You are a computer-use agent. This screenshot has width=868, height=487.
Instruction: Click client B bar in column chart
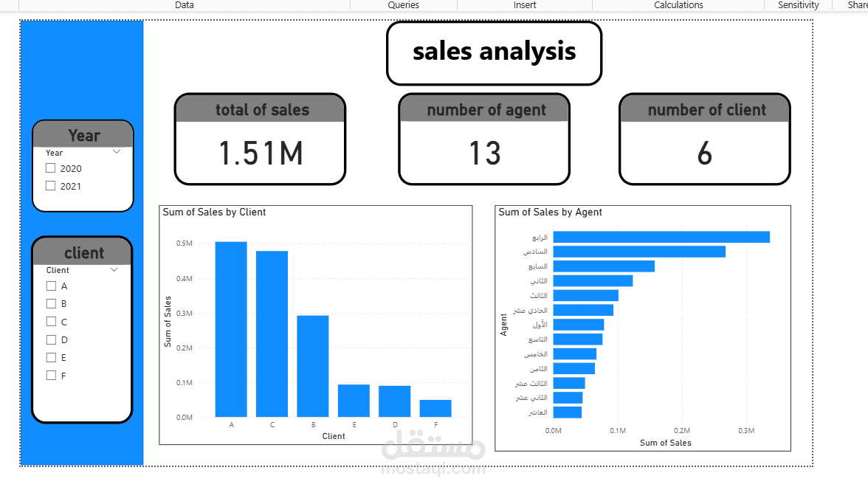coord(313,366)
